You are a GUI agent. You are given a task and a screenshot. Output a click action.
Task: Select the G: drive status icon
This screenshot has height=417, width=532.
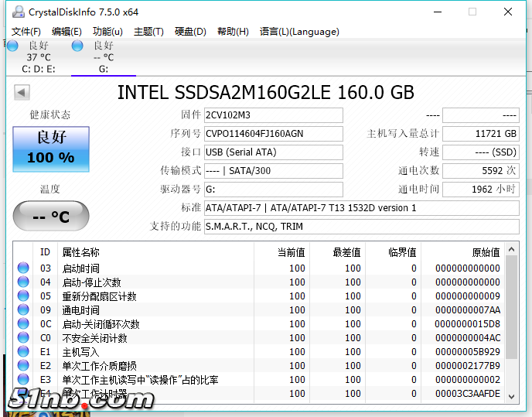[77, 46]
